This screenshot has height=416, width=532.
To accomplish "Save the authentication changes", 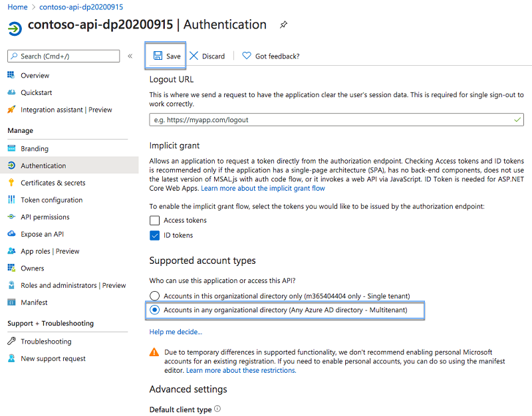I will 165,56.
